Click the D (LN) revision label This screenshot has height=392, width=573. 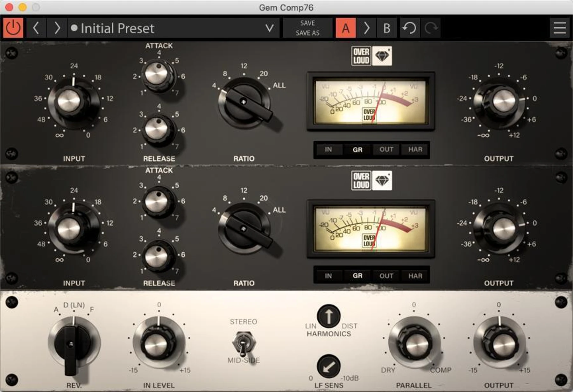click(74, 305)
